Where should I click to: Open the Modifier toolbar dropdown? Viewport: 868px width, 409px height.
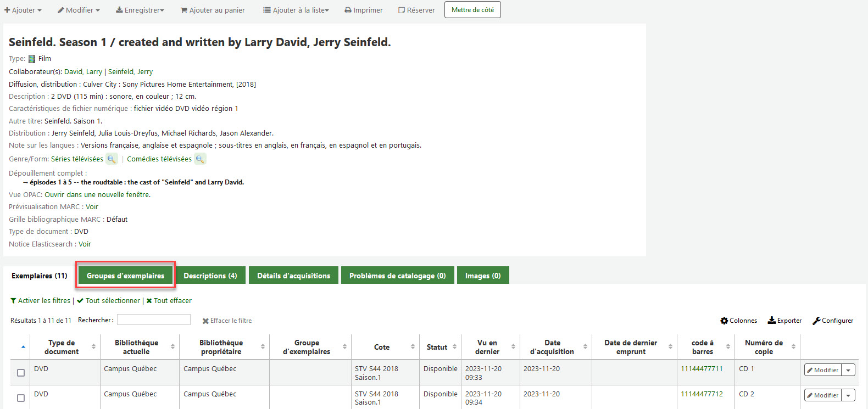point(79,10)
